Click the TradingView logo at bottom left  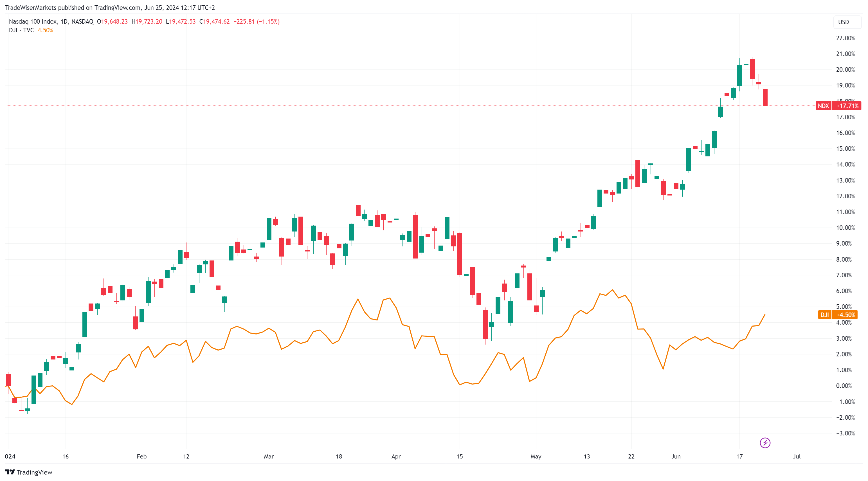(29, 472)
